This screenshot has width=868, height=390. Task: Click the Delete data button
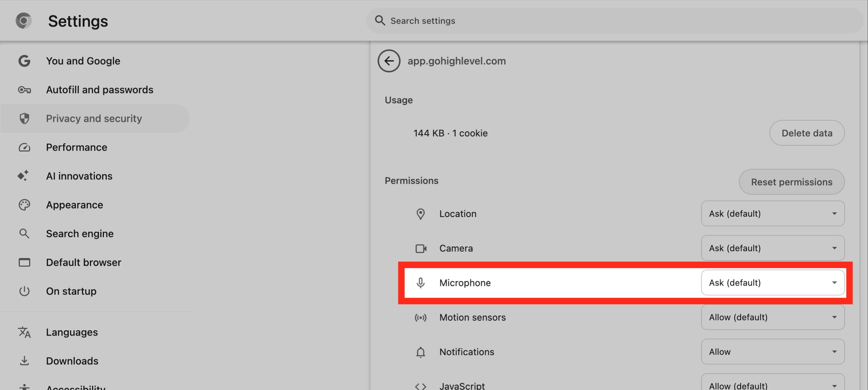[x=807, y=133]
